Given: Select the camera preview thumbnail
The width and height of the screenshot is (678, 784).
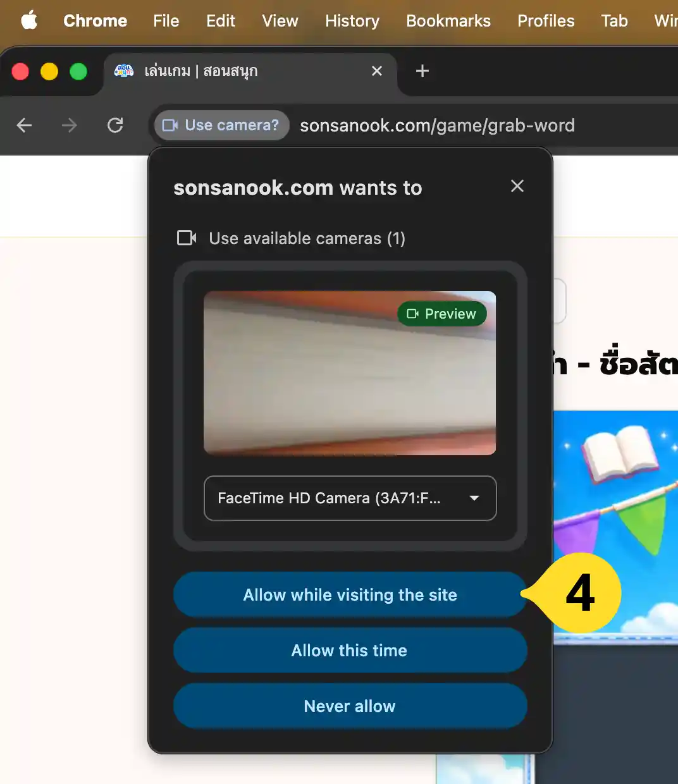Looking at the screenshot, I should [350, 373].
